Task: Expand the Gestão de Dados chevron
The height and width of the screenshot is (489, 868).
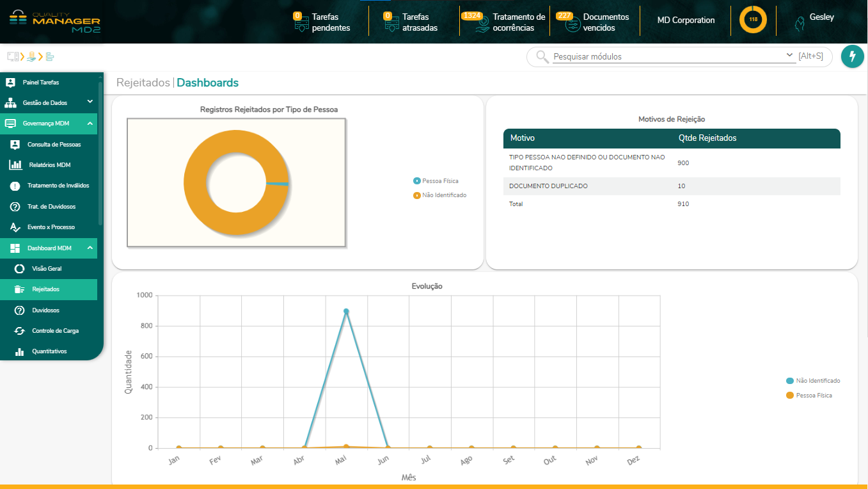Action: coord(90,102)
